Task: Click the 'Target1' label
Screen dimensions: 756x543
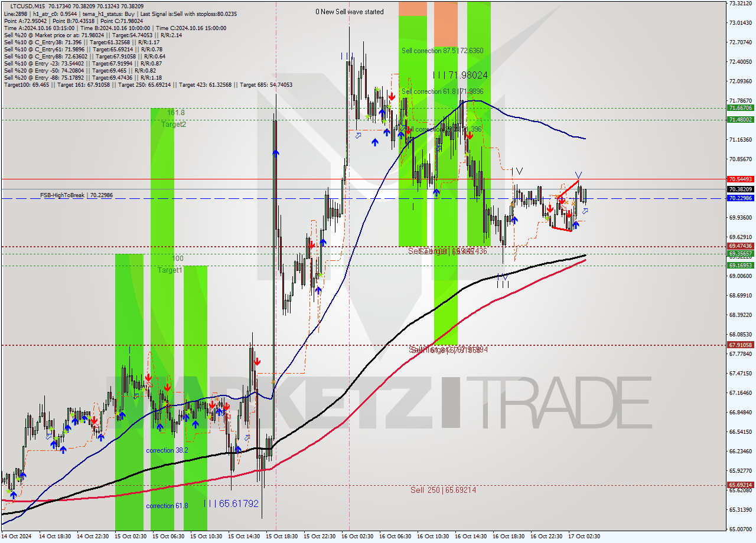Action: point(170,270)
